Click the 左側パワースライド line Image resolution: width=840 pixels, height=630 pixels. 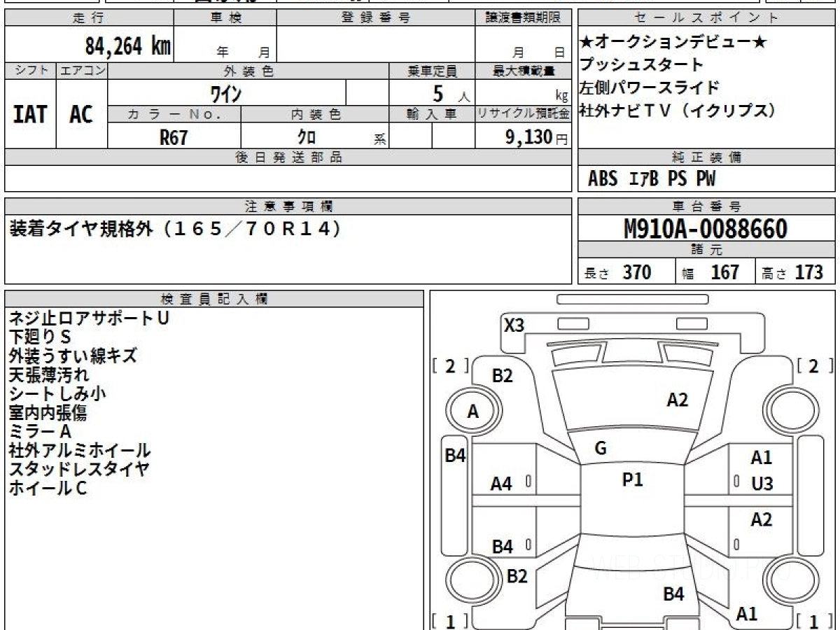tap(649, 87)
